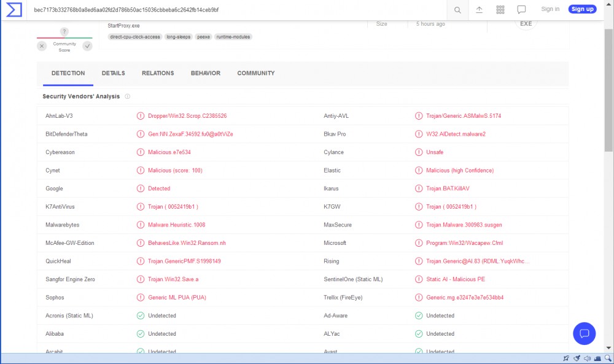Vote harmless with the checkmark community button
614x364 pixels.
87,46
